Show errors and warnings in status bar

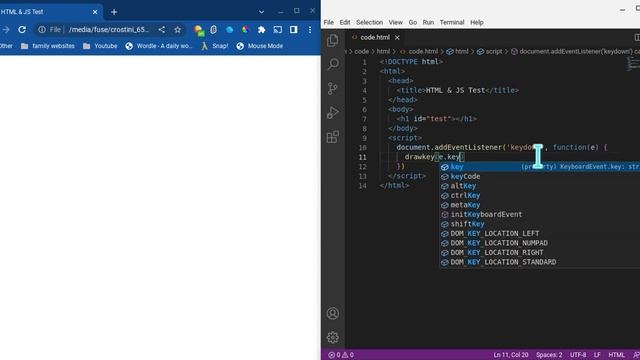coord(341,355)
